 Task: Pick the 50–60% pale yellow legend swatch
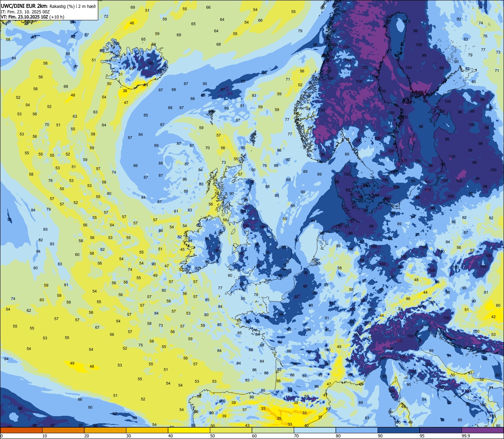point(231,430)
